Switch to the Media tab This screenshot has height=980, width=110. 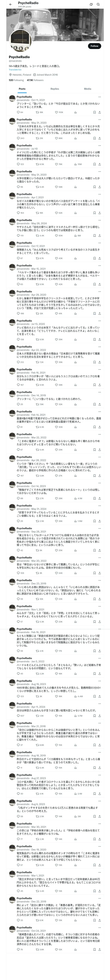pos(88,89)
